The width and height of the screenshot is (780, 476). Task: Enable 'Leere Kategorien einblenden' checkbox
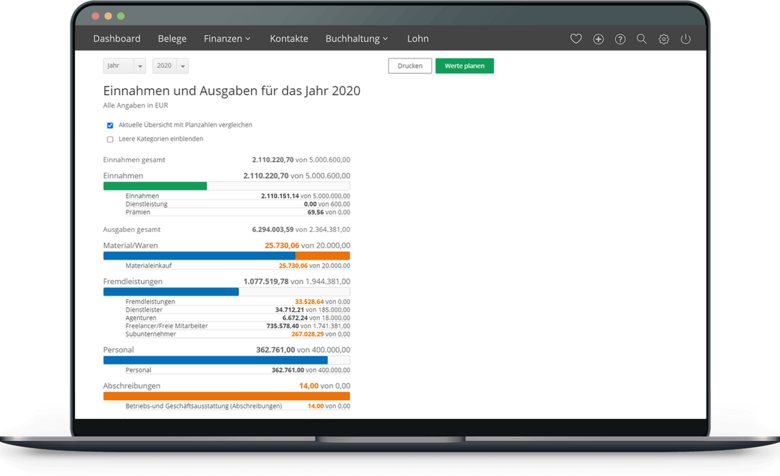[x=110, y=140]
